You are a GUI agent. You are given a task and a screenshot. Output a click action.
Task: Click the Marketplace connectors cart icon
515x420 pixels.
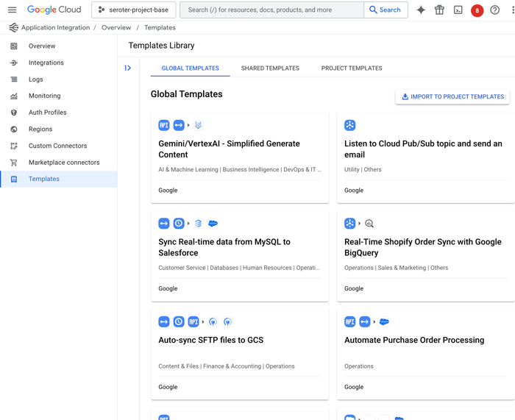point(14,163)
